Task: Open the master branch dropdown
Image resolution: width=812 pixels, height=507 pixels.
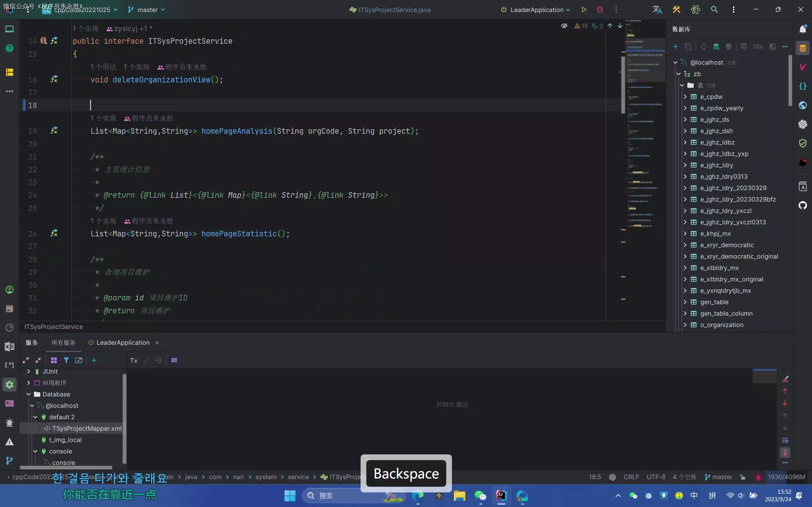Action: (x=147, y=10)
